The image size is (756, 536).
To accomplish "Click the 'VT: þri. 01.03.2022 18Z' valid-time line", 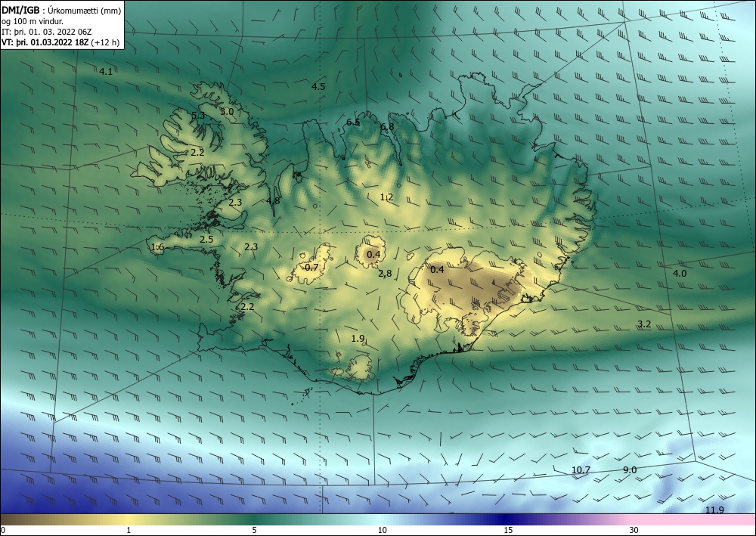I will pyautogui.click(x=45, y=42).
